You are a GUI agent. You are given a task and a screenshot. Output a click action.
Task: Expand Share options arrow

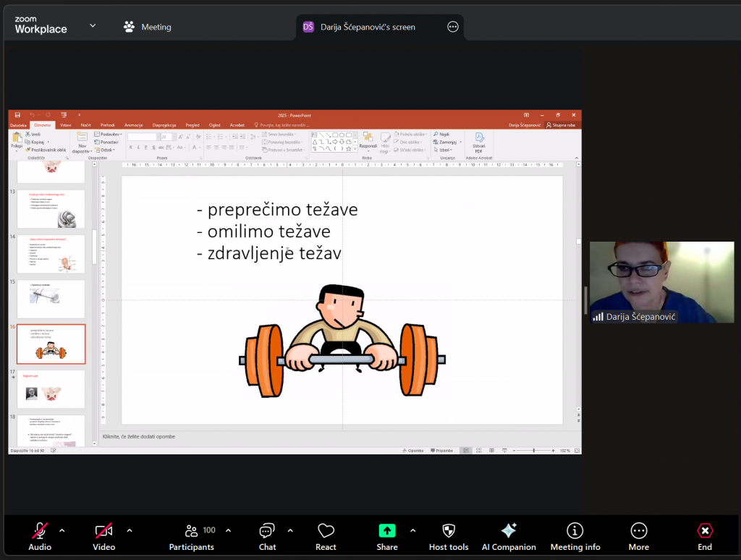(x=413, y=530)
